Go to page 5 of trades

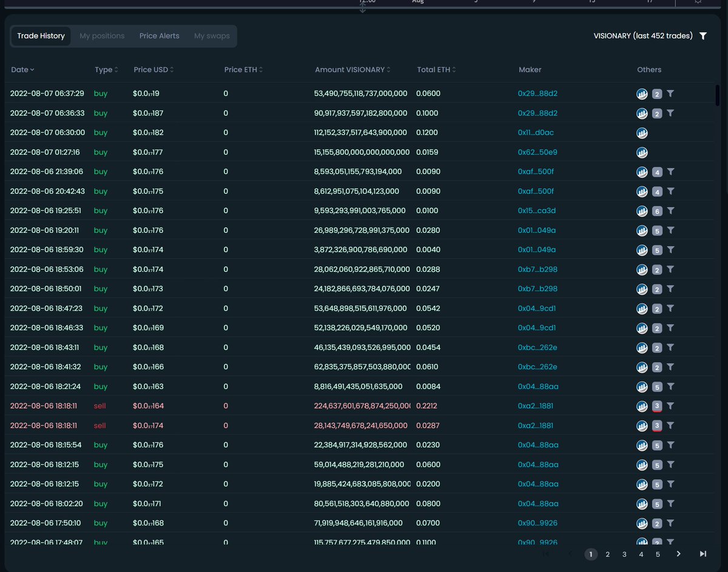click(x=658, y=554)
